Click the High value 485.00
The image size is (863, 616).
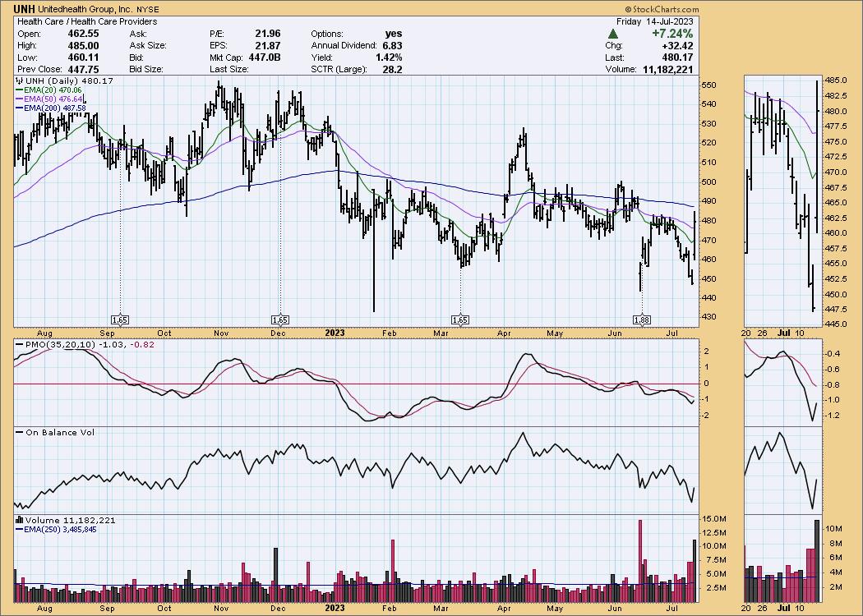[83, 46]
